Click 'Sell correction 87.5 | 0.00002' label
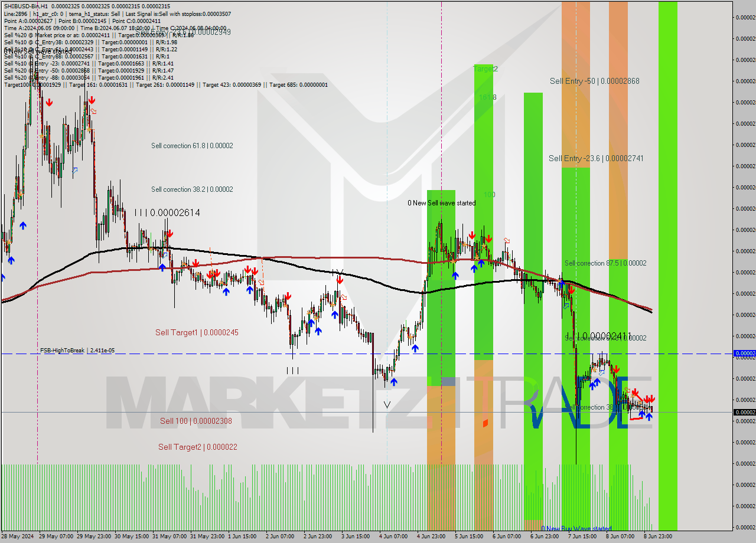The width and height of the screenshot is (756, 543). (x=605, y=263)
